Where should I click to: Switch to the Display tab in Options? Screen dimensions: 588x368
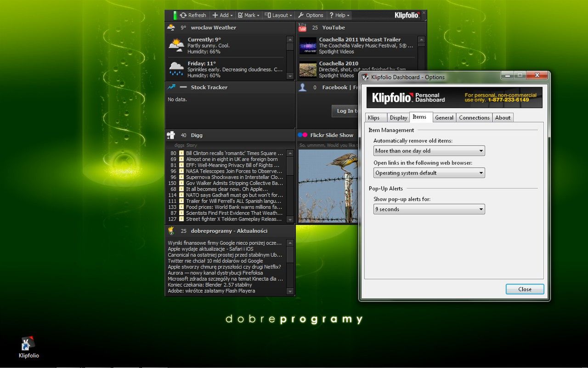pyautogui.click(x=398, y=118)
